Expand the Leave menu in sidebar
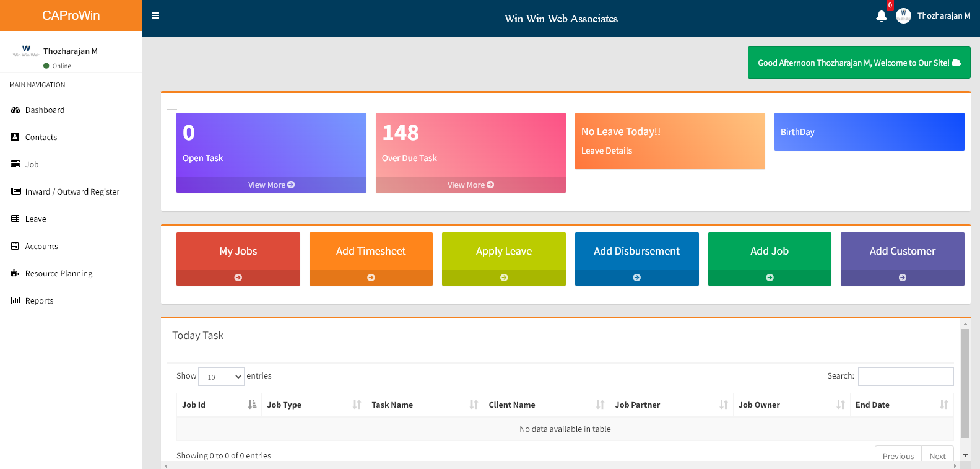The width and height of the screenshot is (980, 469). (x=35, y=219)
